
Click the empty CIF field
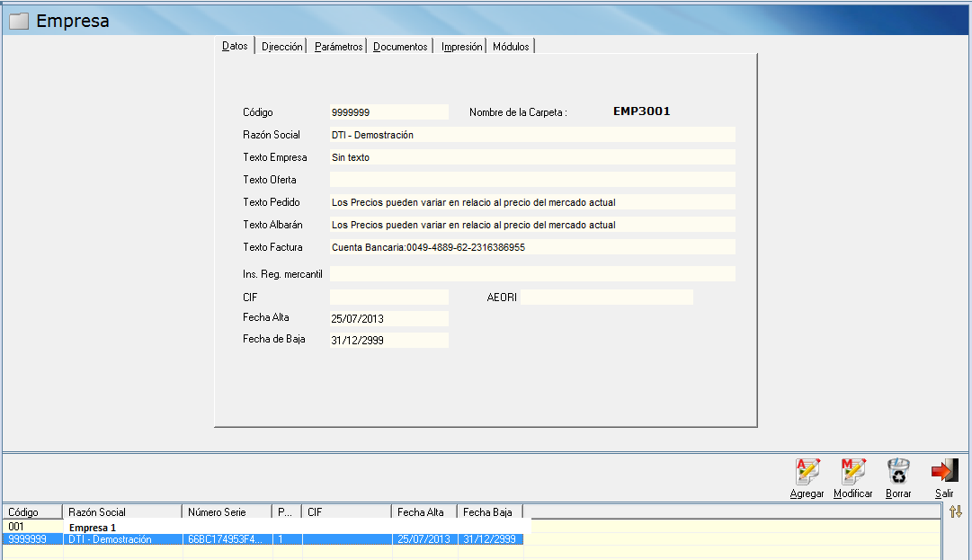388,297
